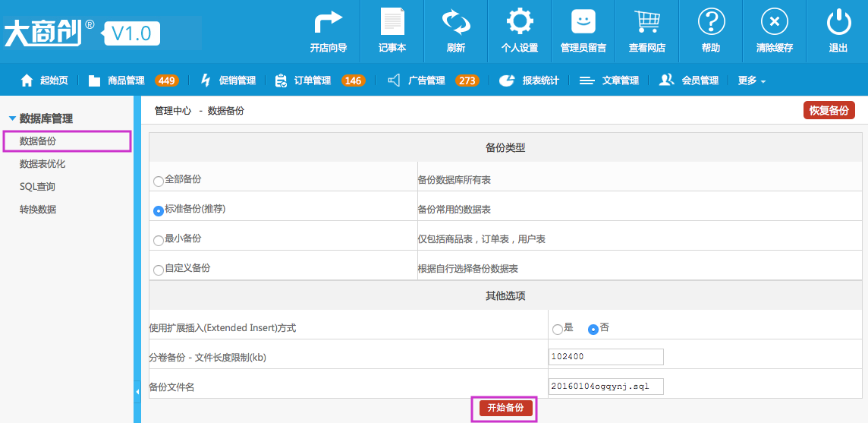Click the 备份数据库所有表 description
868x423 pixels.
[454, 180]
